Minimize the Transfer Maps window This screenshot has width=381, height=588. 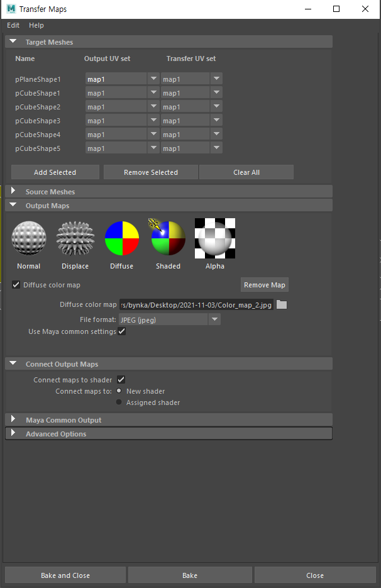click(x=308, y=9)
